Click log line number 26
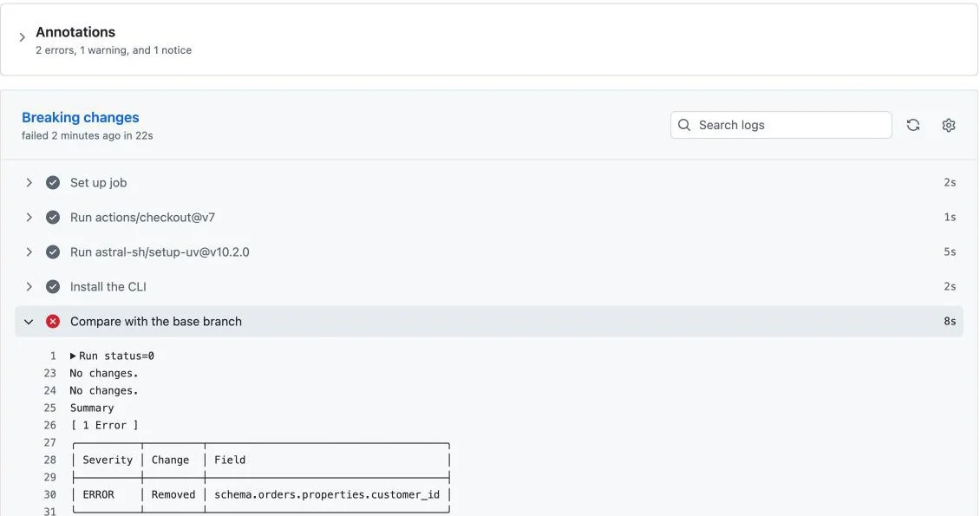980x516 pixels. point(50,426)
